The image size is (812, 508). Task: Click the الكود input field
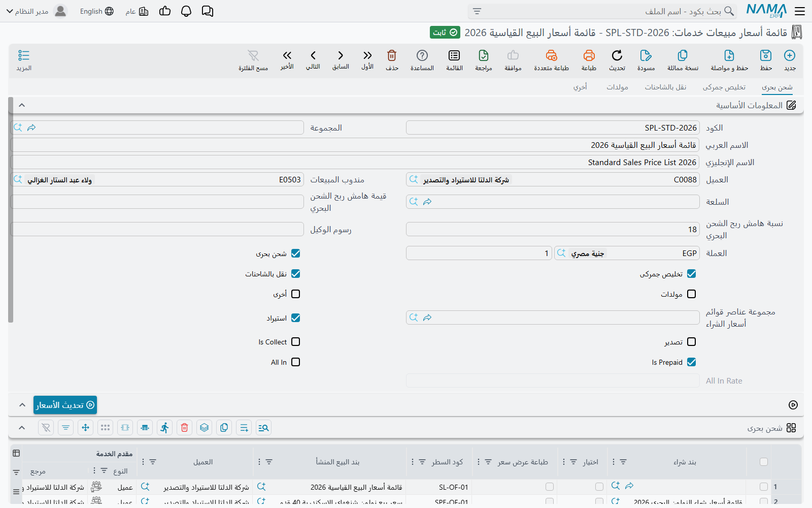(x=553, y=128)
